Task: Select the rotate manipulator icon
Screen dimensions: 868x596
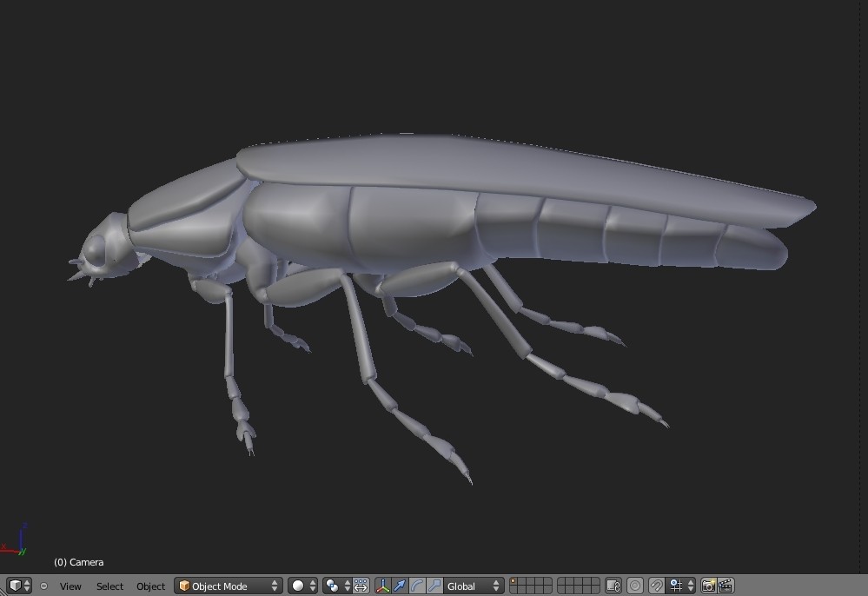Action: click(x=415, y=586)
